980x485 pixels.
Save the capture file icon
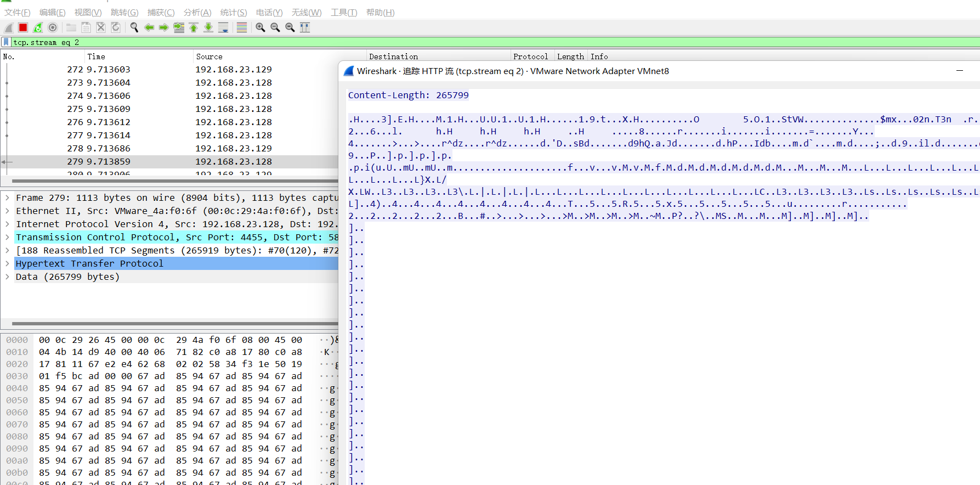pos(86,27)
